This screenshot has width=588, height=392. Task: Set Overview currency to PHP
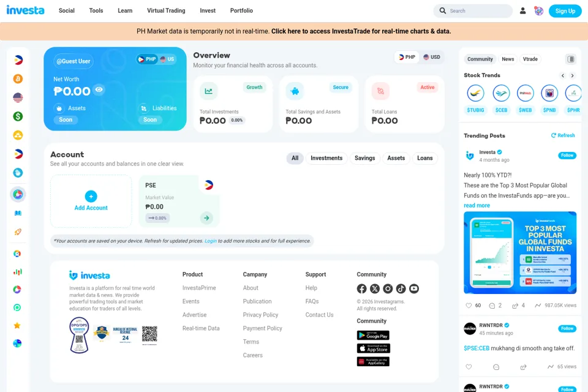point(407,57)
